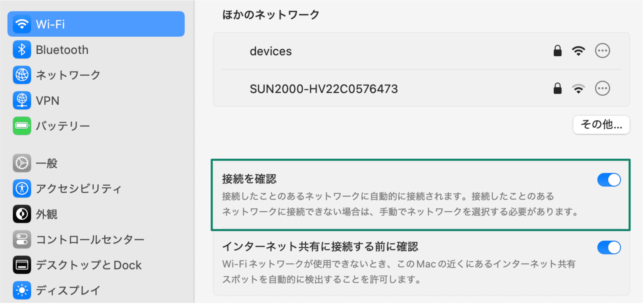This screenshot has height=304, width=644.
Task: Click the lock icon beside devices
Action: 557,51
